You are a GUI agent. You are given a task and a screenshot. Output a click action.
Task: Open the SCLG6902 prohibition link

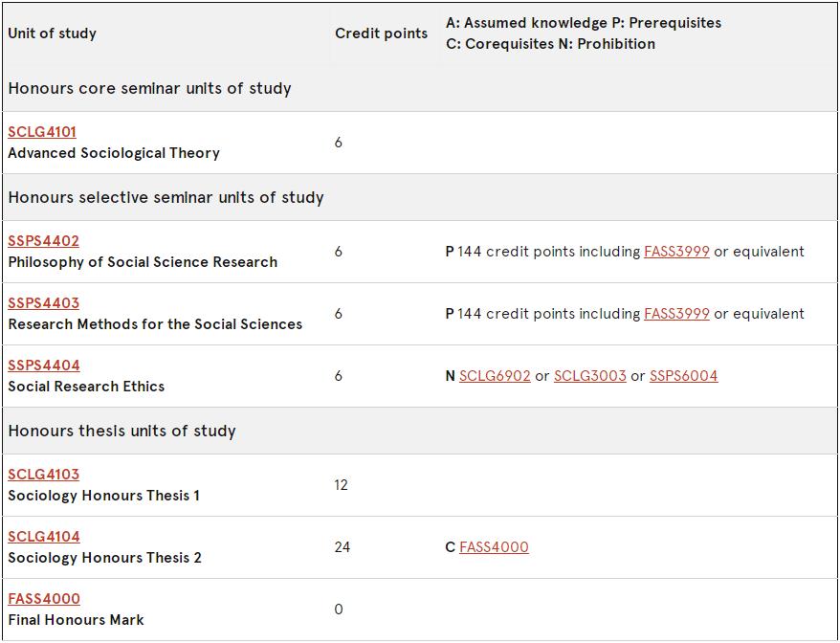pos(495,376)
